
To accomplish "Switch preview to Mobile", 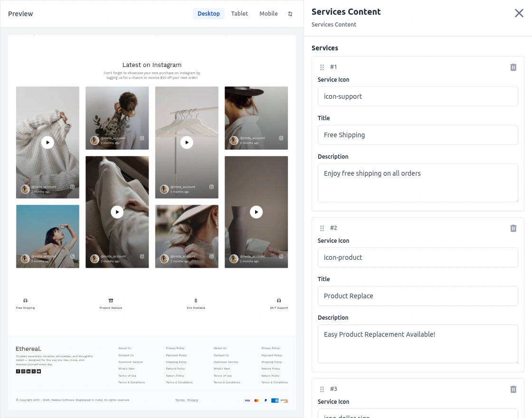I will [x=268, y=14].
